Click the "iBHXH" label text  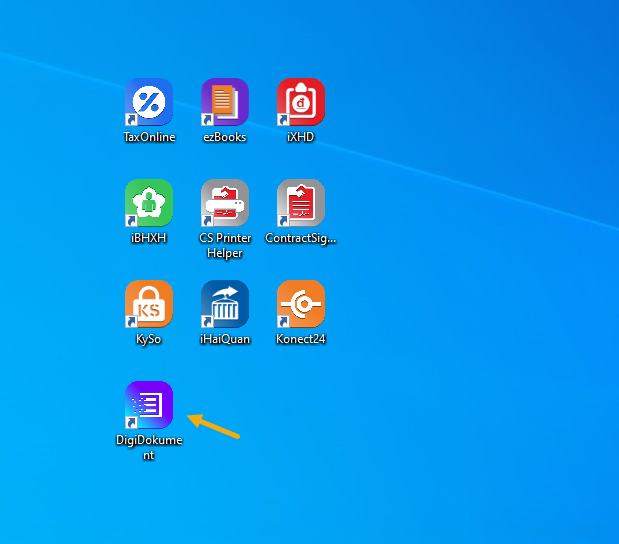tap(148, 238)
